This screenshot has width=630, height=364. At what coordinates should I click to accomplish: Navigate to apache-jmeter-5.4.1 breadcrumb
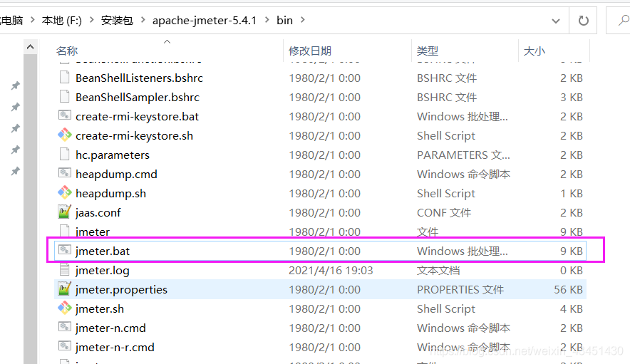point(204,20)
